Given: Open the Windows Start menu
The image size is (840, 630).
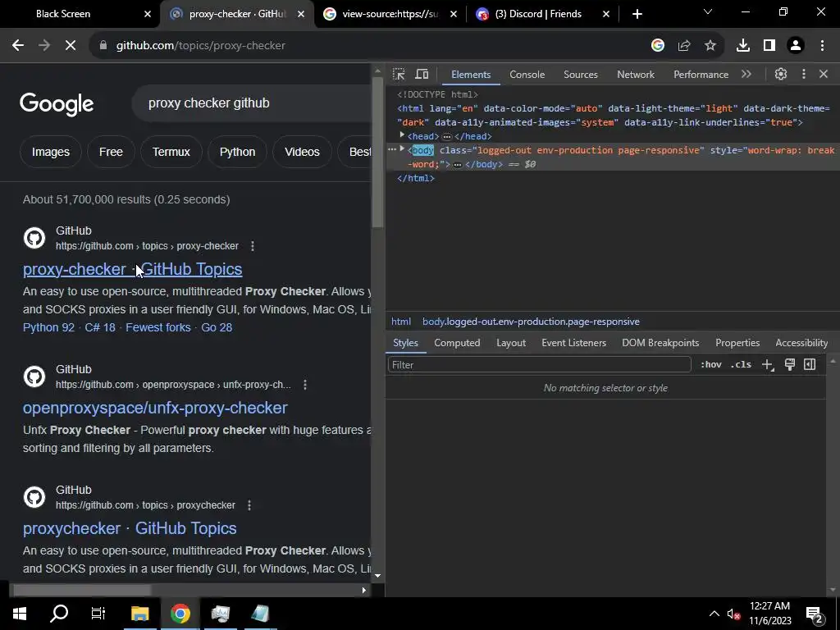Looking at the screenshot, I should tap(20, 614).
